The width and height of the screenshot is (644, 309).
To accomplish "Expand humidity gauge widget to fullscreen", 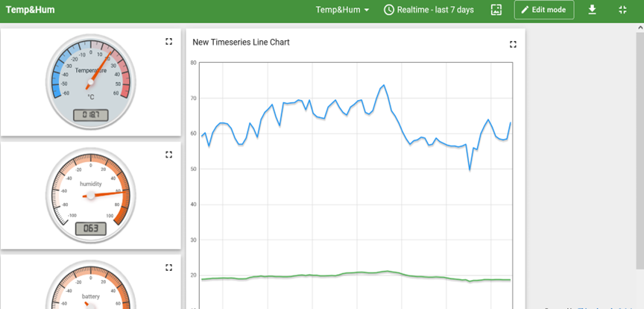I will [169, 154].
